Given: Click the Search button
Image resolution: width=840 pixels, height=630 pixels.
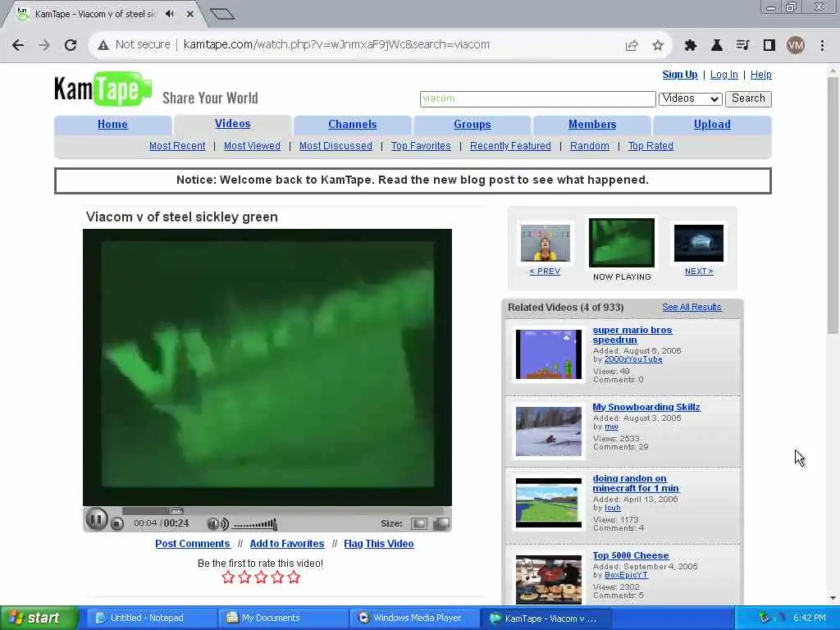Looking at the screenshot, I should point(748,98).
